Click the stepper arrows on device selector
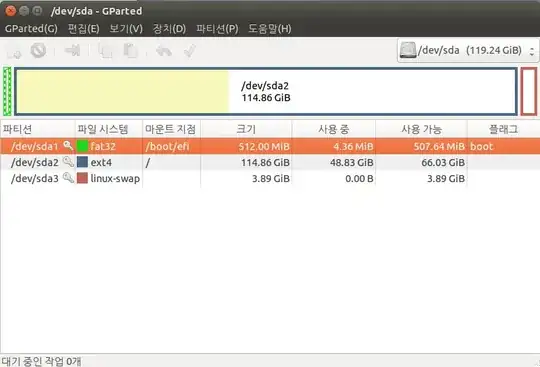Viewport: 540px width, 367px height. tap(532, 51)
